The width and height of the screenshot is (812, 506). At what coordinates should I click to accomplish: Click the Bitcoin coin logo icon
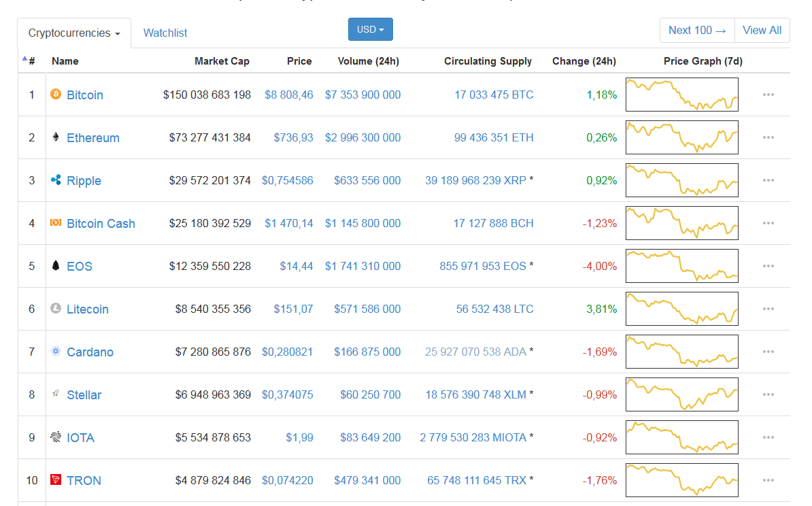pos(55,94)
